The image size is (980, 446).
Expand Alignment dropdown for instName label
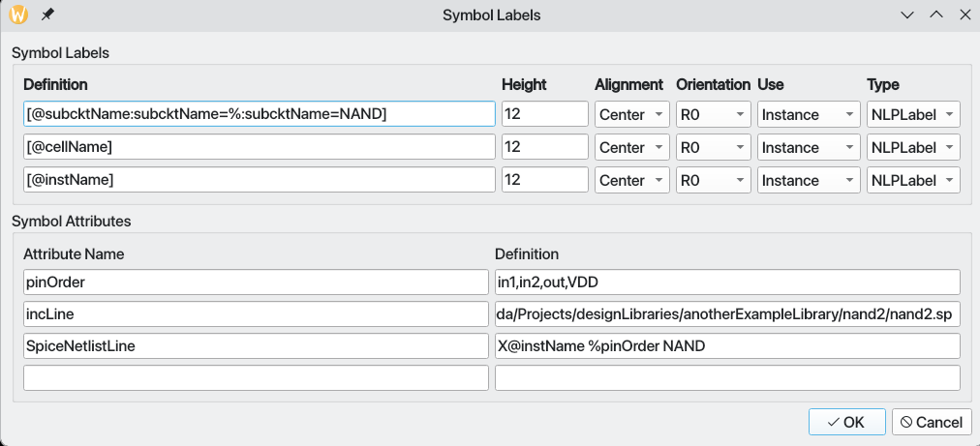coord(631,180)
